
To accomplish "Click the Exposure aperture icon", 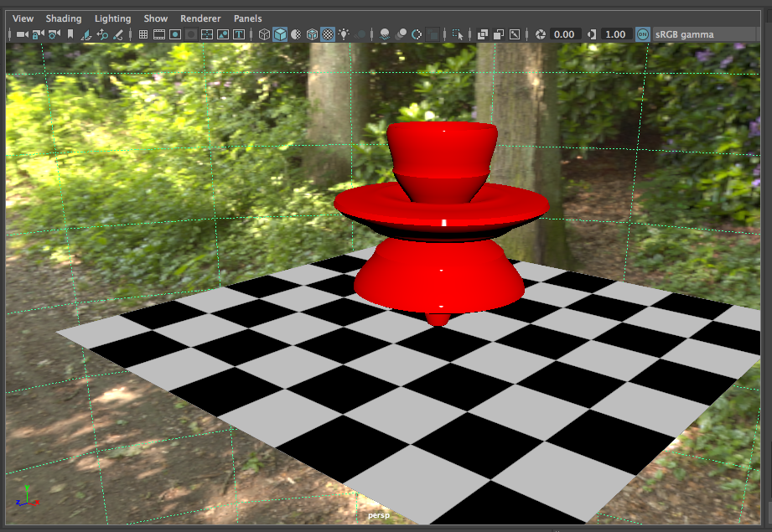I will click(540, 34).
